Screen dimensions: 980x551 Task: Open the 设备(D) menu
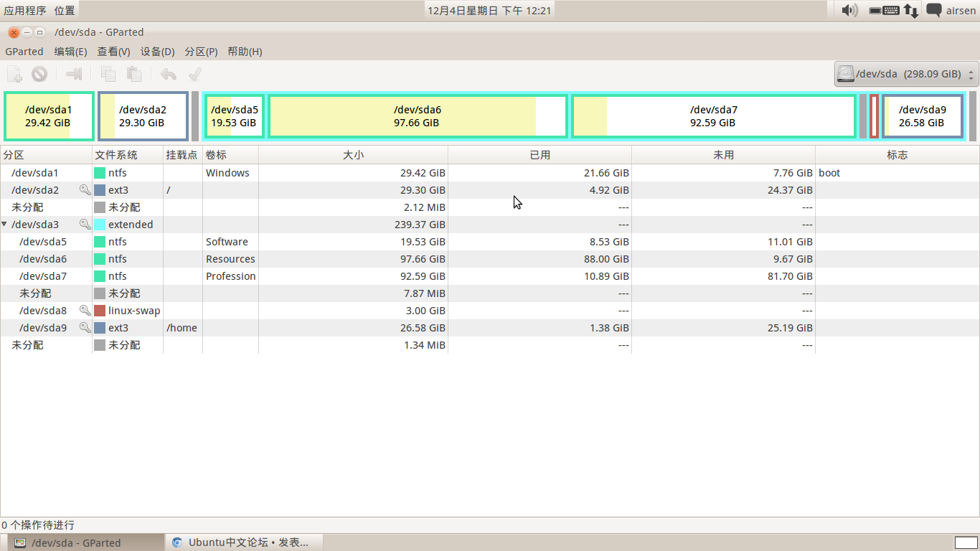coord(158,52)
